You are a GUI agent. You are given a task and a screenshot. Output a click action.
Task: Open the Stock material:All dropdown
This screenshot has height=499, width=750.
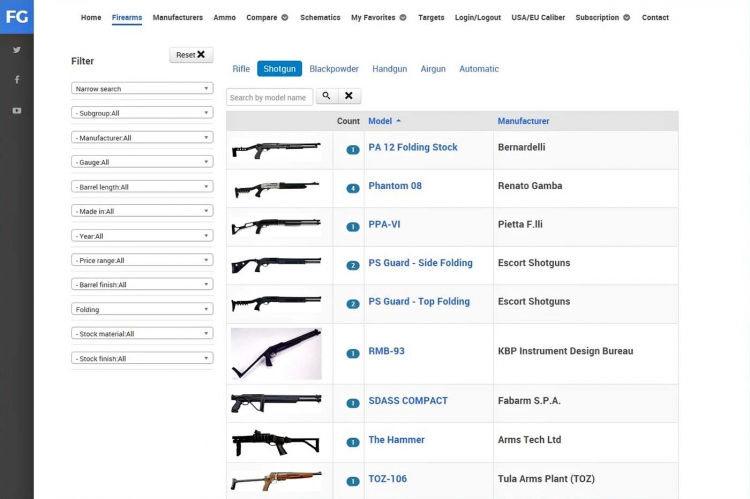[142, 333]
